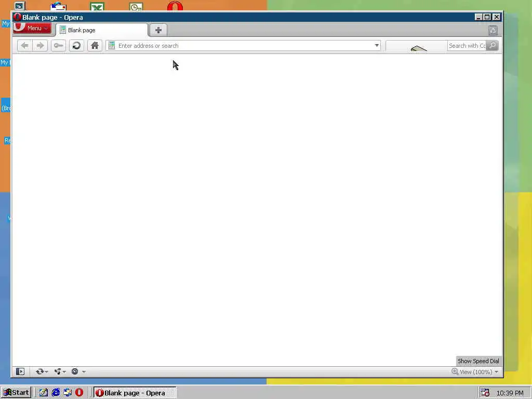Click the third quick launch icon
This screenshot has height=399, width=532.
tap(68, 393)
